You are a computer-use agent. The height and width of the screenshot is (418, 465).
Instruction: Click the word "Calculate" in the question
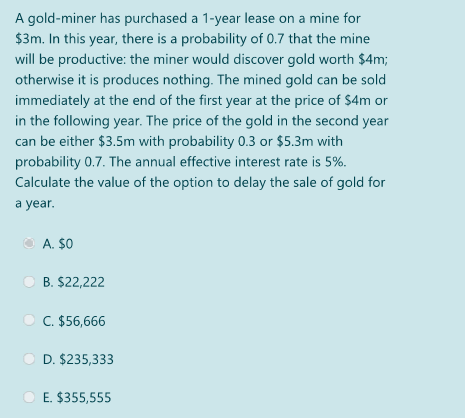click(43, 183)
